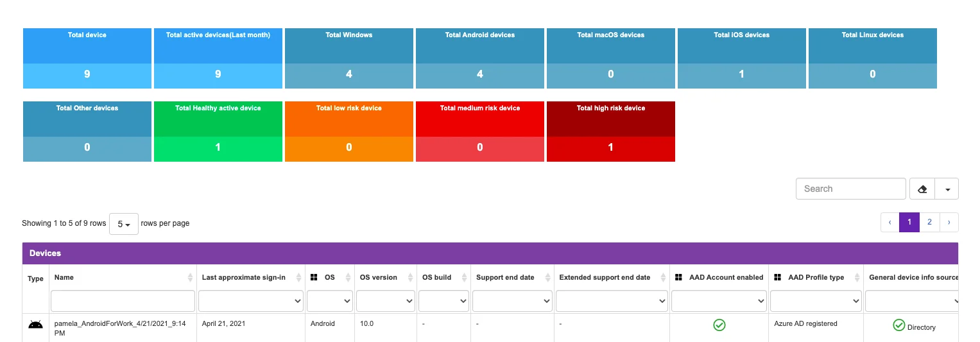Click the Total Healthy active device tile
This screenshot has height=342, width=980.
tap(218, 132)
